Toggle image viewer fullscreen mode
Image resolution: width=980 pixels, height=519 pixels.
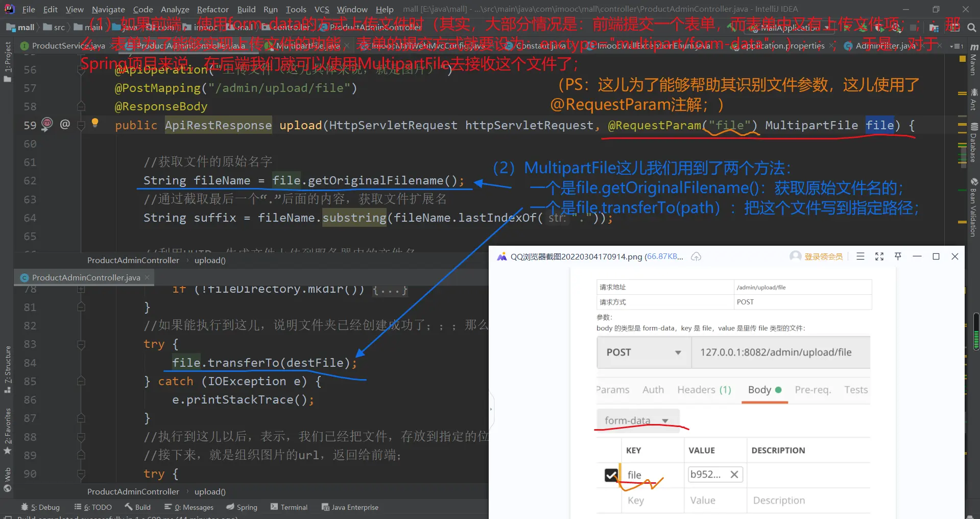[x=879, y=256]
